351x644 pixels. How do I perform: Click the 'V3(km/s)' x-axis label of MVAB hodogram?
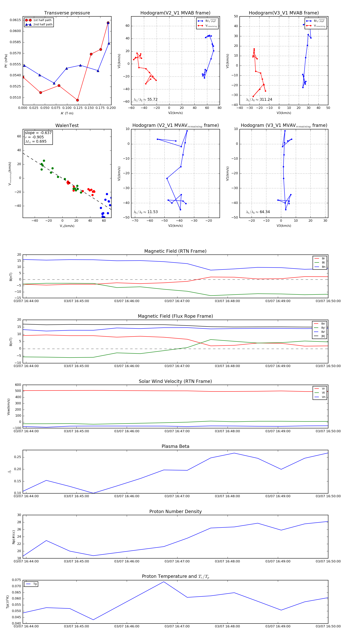click(x=284, y=113)
